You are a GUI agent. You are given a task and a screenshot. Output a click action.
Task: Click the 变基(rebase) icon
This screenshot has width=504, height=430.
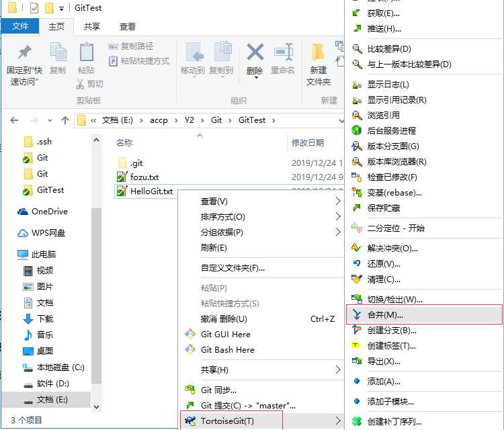(357, 192)
